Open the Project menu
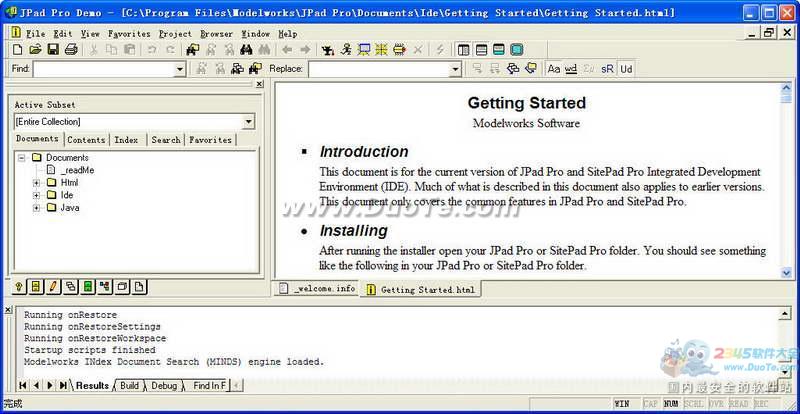 (x=175, y=34)
